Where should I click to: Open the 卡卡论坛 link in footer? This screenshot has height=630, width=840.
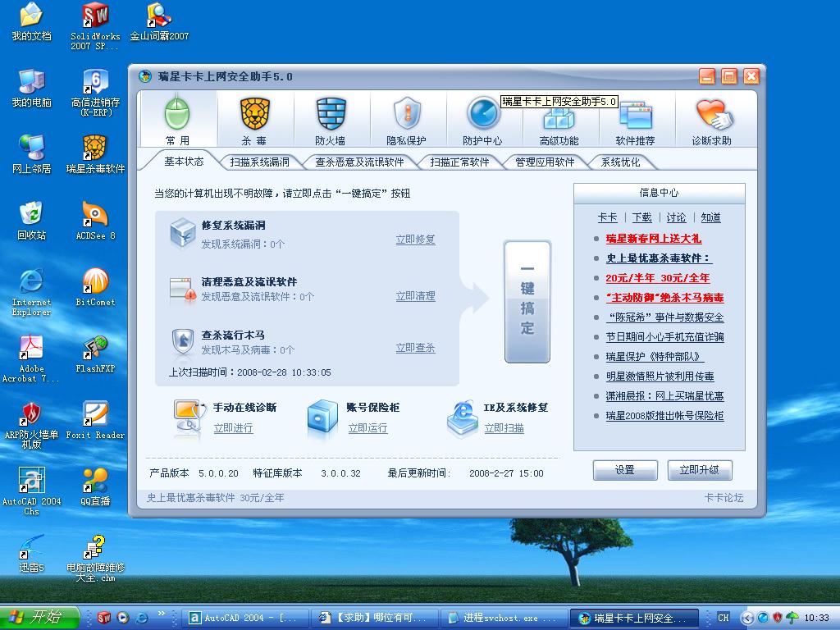pos(724,498)
